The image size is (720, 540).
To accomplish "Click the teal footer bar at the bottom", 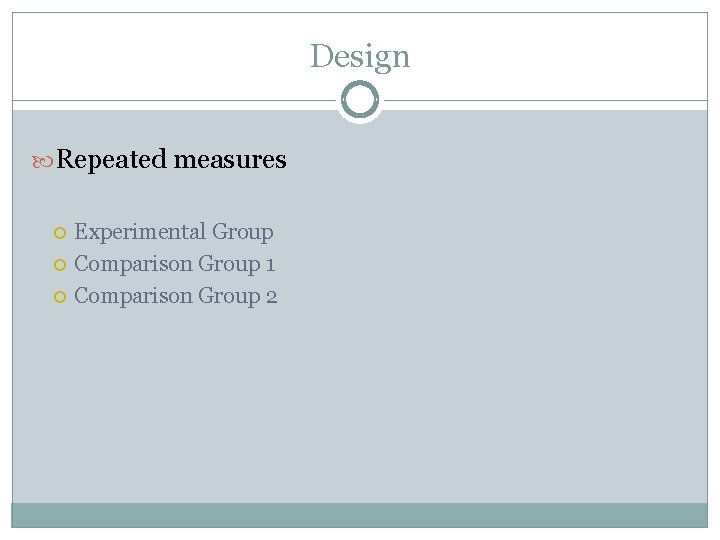I will pos(360,514).
